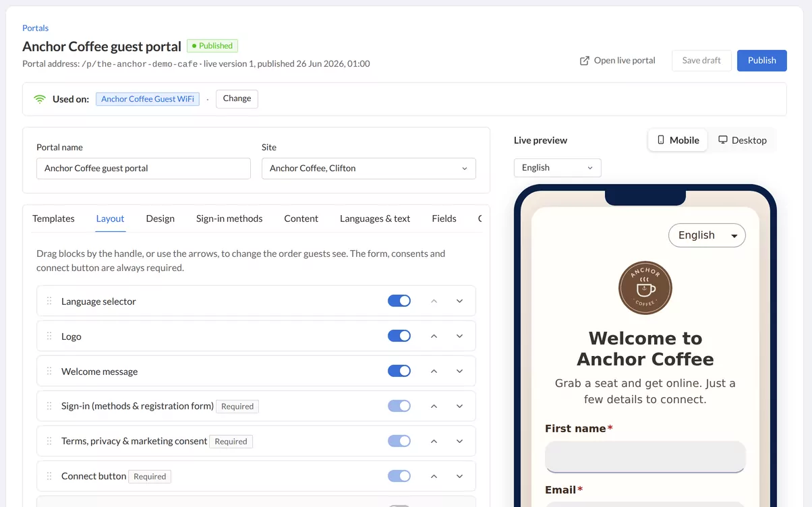Move Connect button block up
The height and width of the screenshot is (507, 812).
click(x=434, y=476)
